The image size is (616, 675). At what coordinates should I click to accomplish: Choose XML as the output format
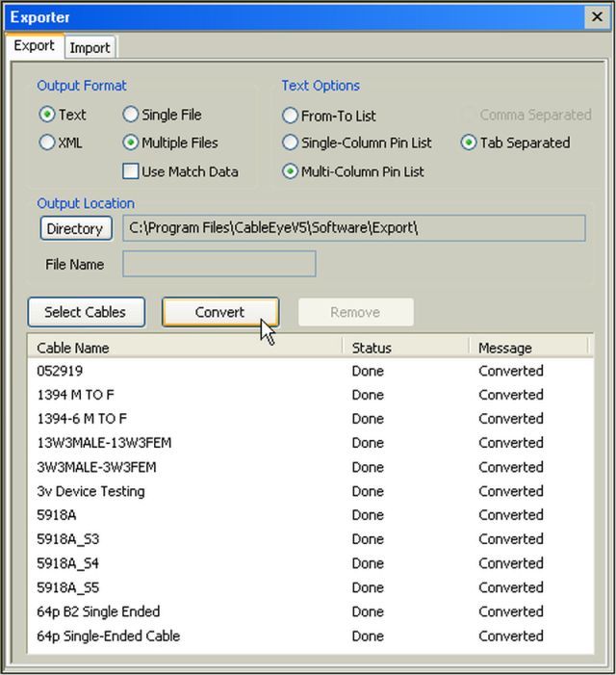coord(47,143)
